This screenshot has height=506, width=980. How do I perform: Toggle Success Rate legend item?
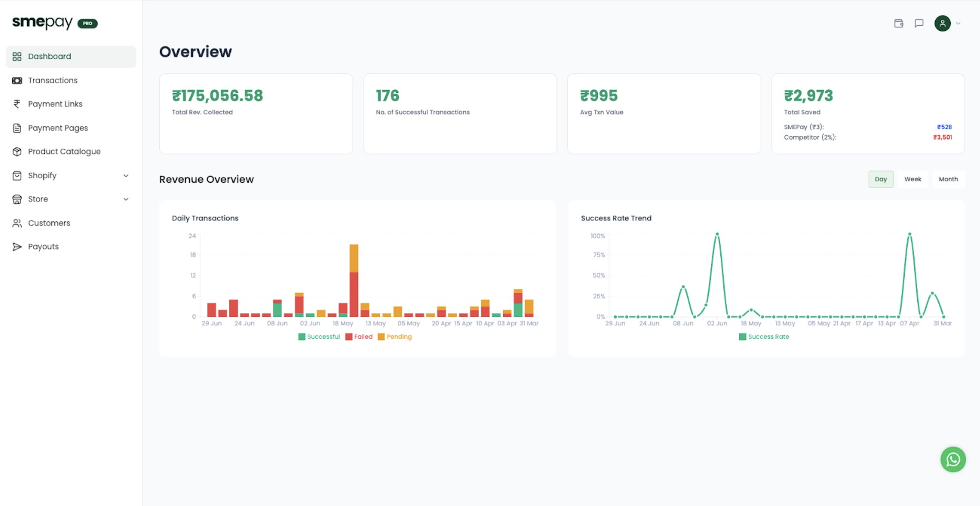point(764,337)
